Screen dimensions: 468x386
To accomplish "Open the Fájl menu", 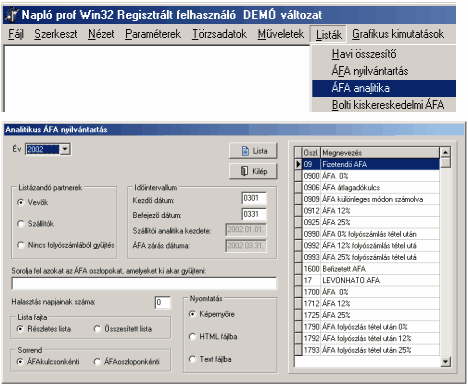I will tap(16, 34).
